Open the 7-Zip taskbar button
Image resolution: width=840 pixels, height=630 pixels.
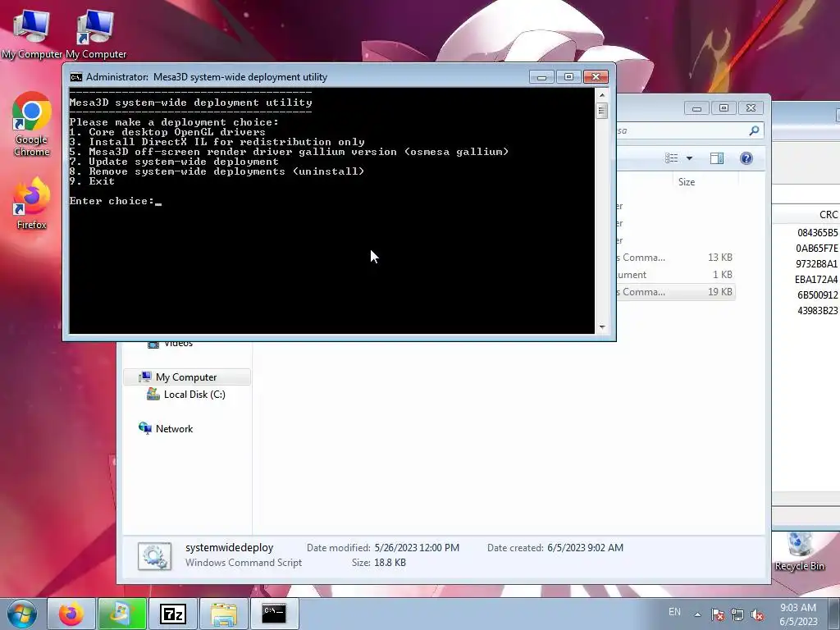coord(173,614)
